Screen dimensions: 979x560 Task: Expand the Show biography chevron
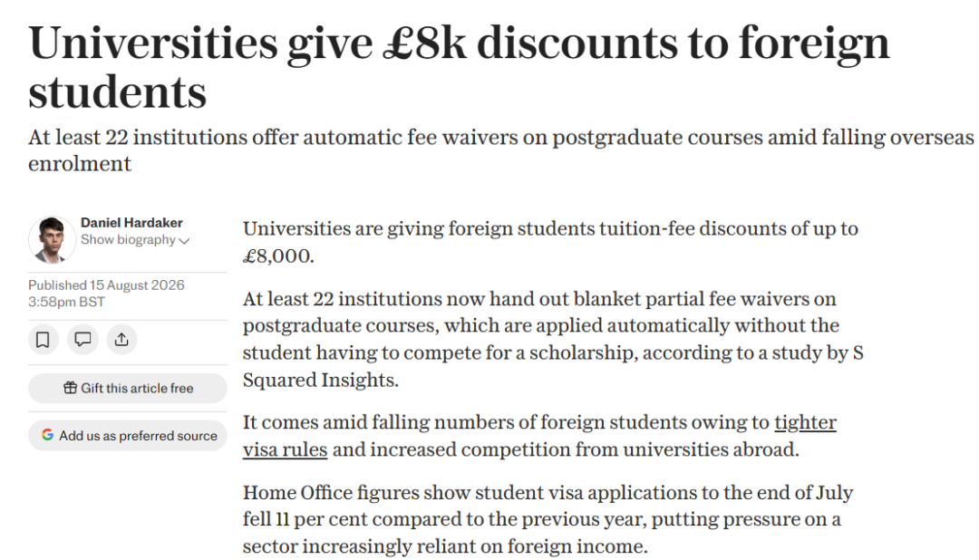click(184, 241)
